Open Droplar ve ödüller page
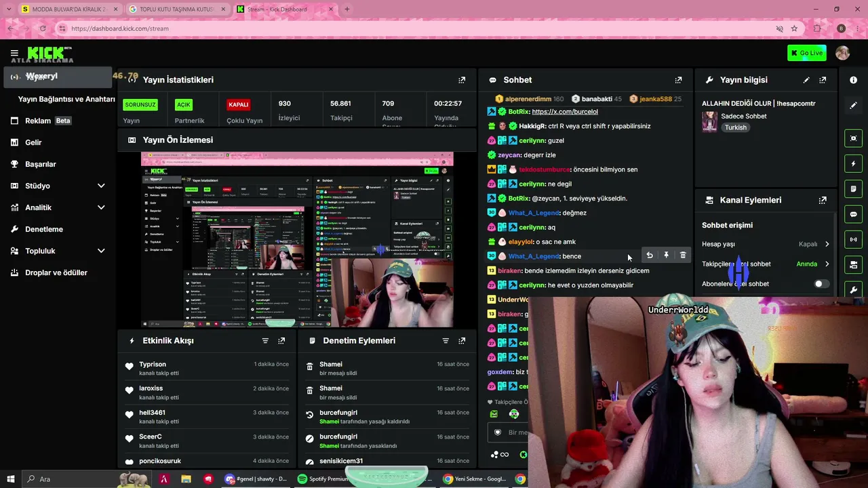The height and width of the screenshot is (488, 868). 56,272
